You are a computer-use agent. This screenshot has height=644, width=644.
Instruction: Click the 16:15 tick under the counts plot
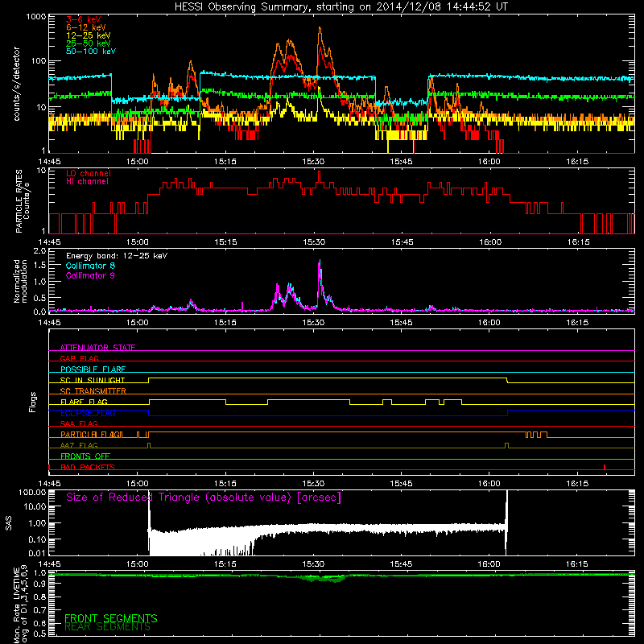click(x=577, y=162)
